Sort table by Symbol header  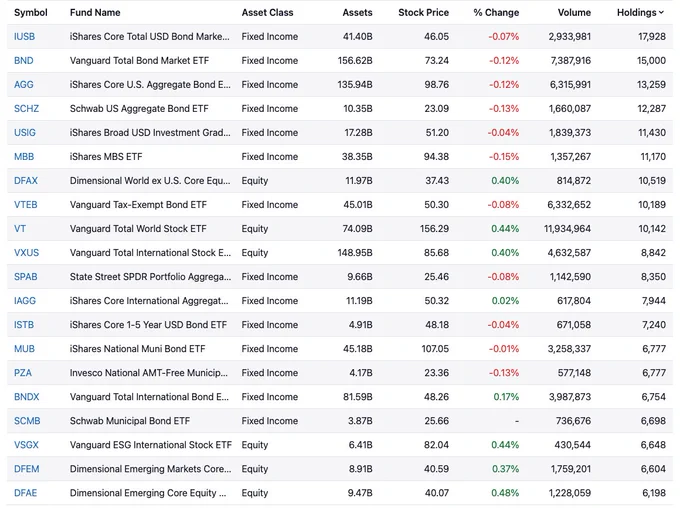pyautogui.click(x=31, y=13)
